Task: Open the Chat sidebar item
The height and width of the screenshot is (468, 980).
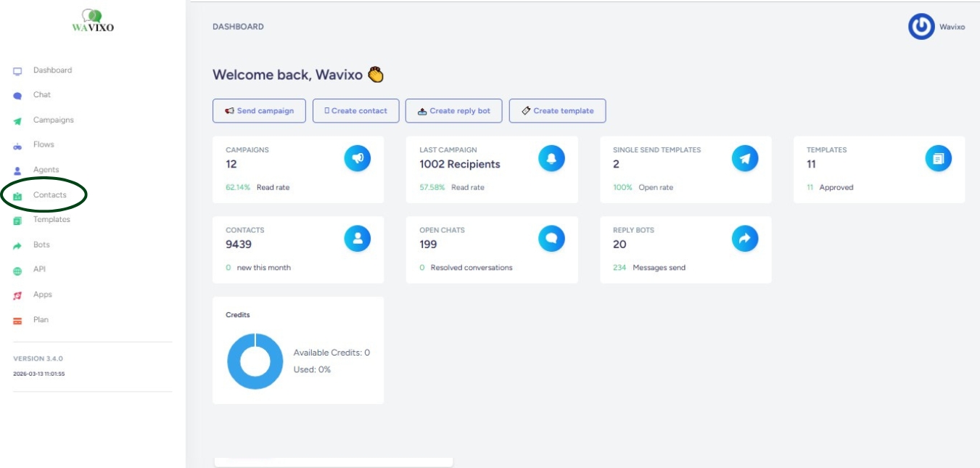Action: pos(42,95)
